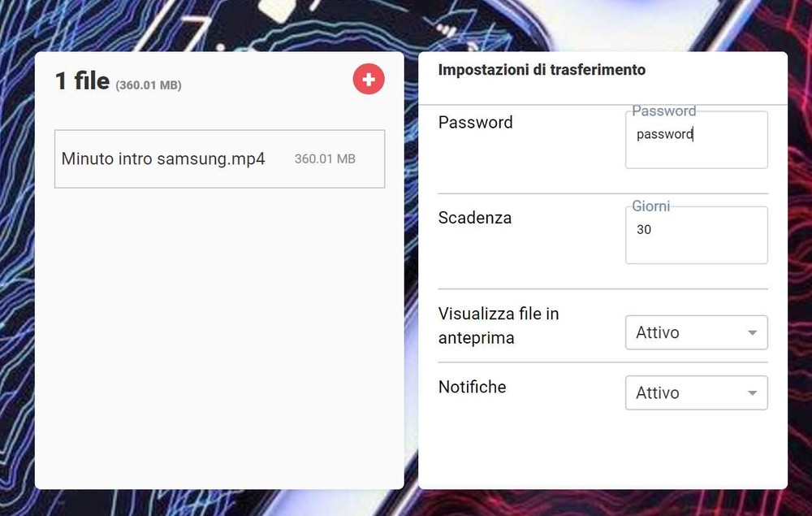Click the total size (360.01 MB) text
This screenshot has width=812, height=516.
pos(149,85)
